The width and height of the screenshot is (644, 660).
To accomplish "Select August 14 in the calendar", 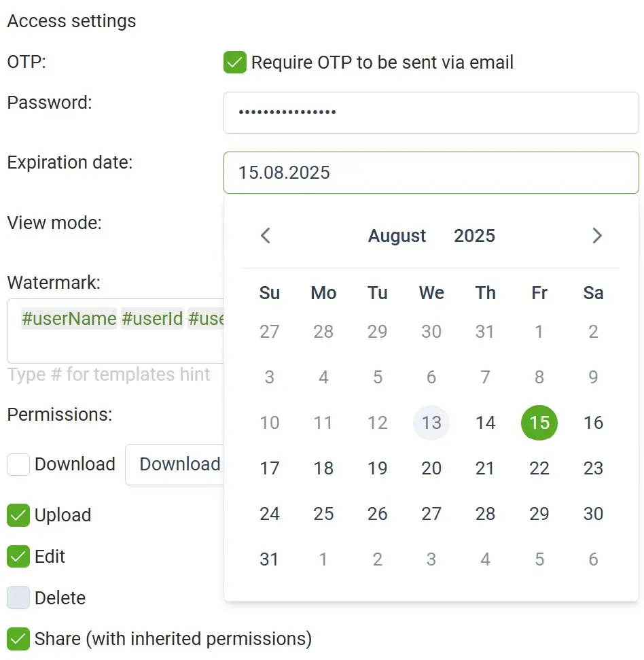I will [x=485, y=423].
